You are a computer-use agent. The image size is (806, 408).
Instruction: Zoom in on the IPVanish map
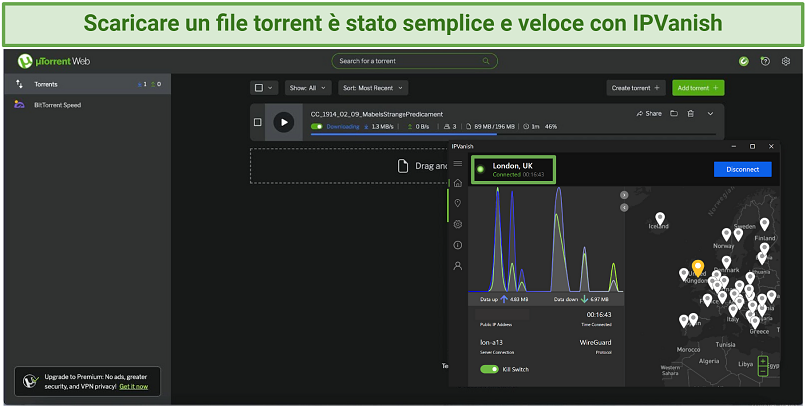763,361
